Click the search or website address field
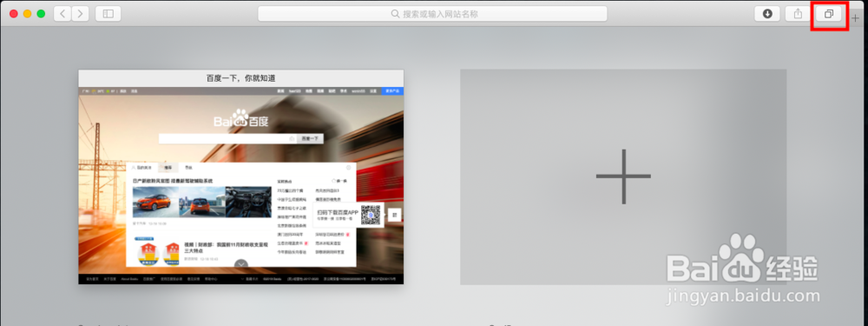 pyautogui.click(x=432, y=14)
